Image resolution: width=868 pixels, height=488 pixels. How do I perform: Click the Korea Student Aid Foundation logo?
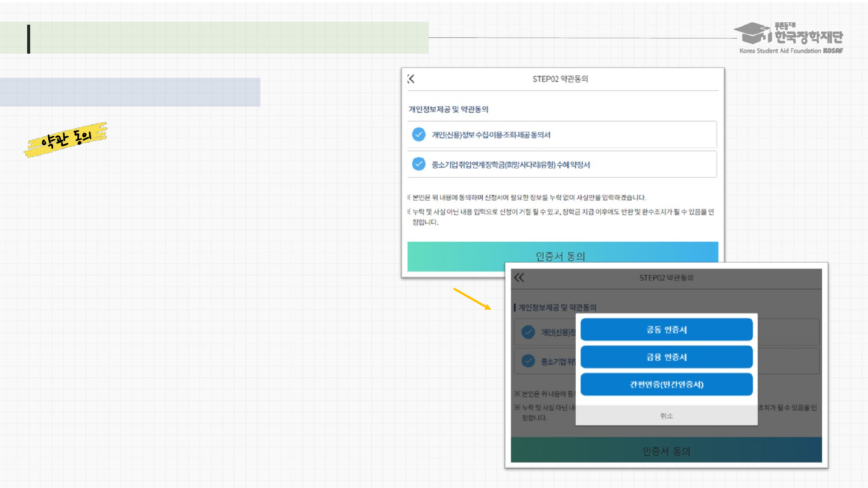791,38
